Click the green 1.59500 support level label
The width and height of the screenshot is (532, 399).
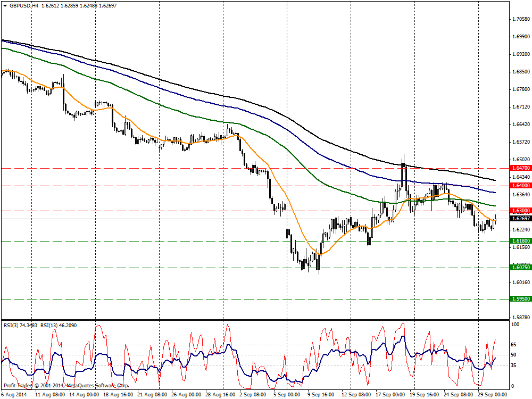tap(520, 299)
